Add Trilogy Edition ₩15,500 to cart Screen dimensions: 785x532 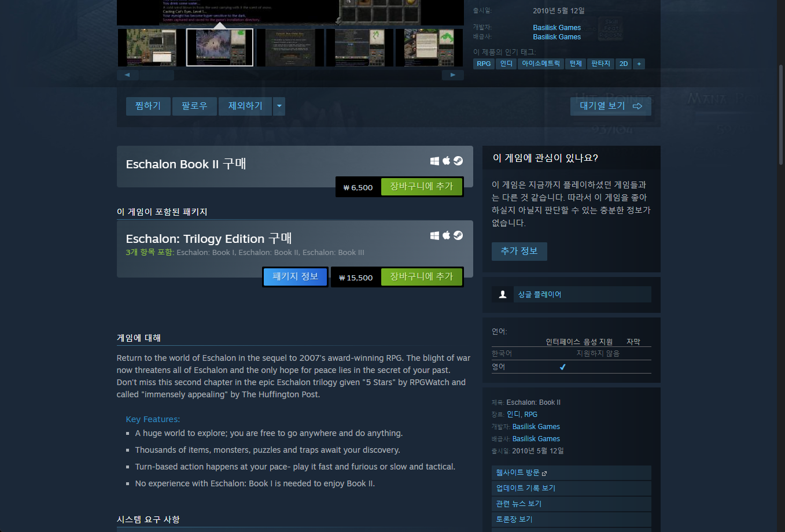click(x=422, y=277)
